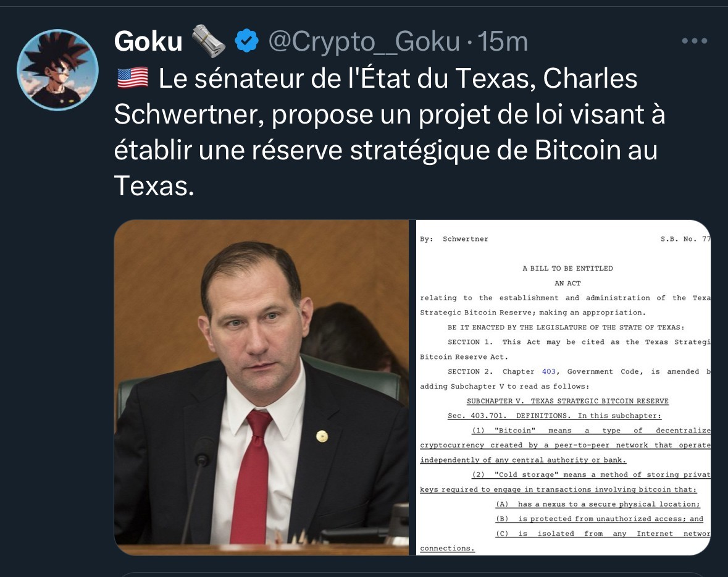Open the bill document image
Viewport: 728px width, 577px height.
[563, 387]
